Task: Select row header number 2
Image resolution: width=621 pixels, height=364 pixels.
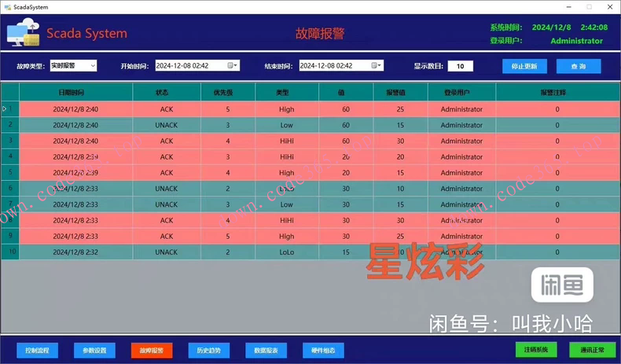Action: click(x=10, y=125)
